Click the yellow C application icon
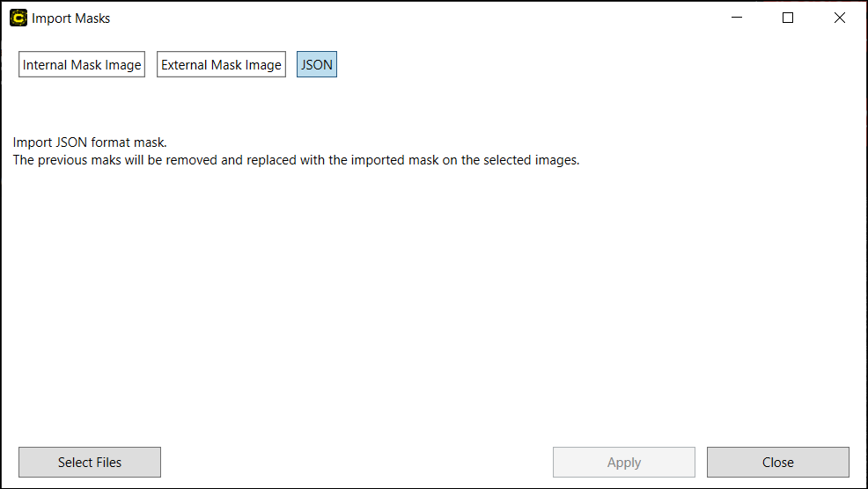Viewport: 868px width, 489px height. click(x=18, y=18)
